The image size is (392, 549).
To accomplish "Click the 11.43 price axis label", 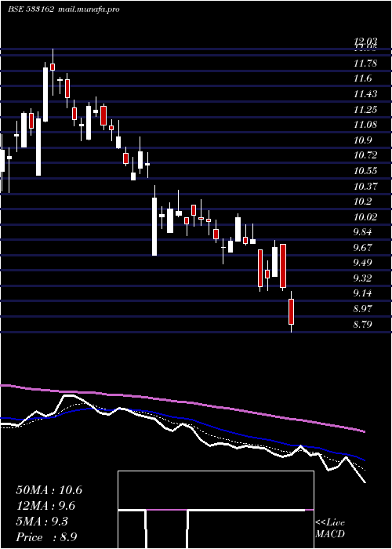I will point(365,94).
